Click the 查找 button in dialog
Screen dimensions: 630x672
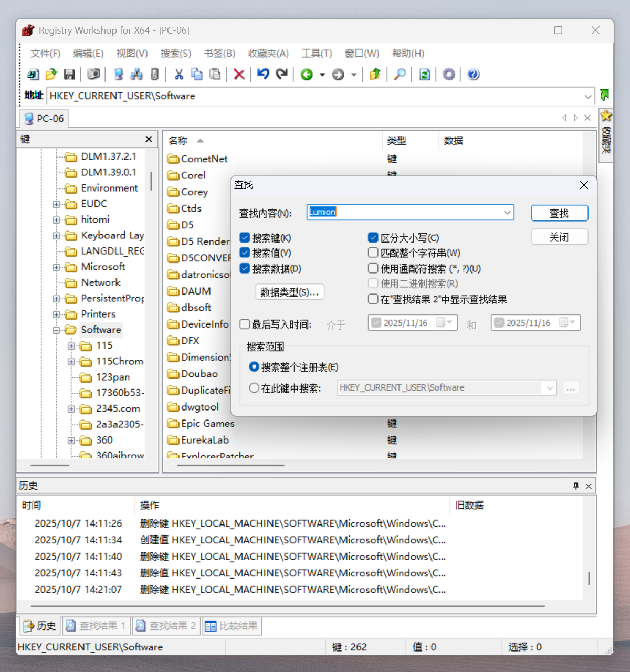point(559,213)
